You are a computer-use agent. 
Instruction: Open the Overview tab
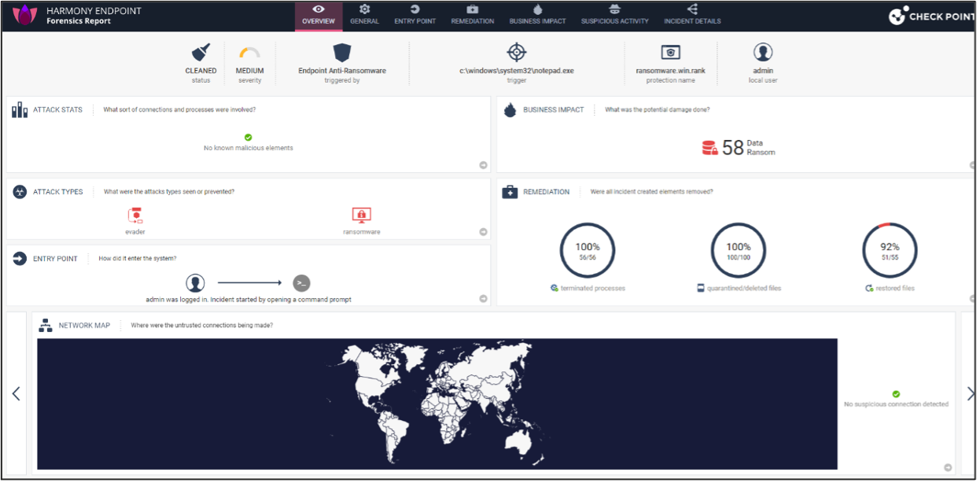(319, 16)
